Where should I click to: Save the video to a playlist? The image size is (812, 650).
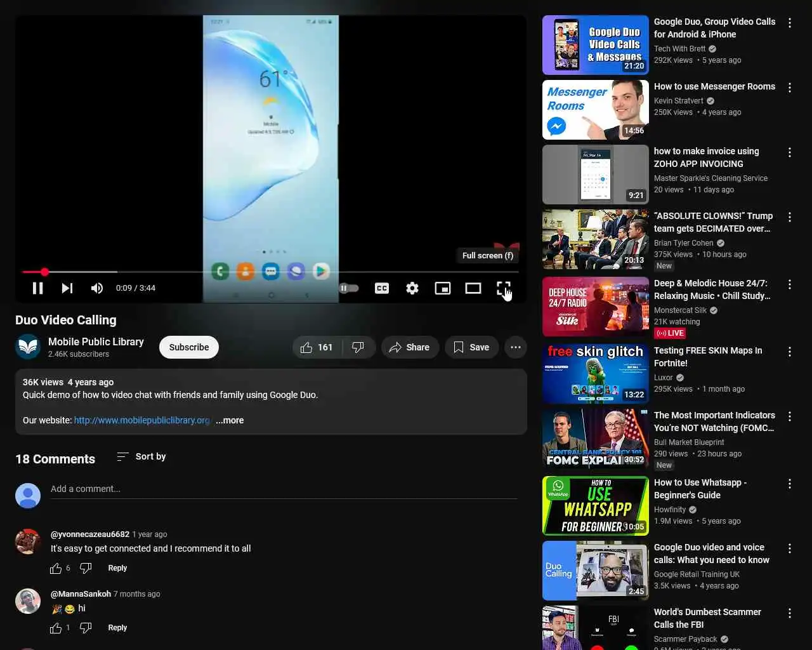point(471,347)
